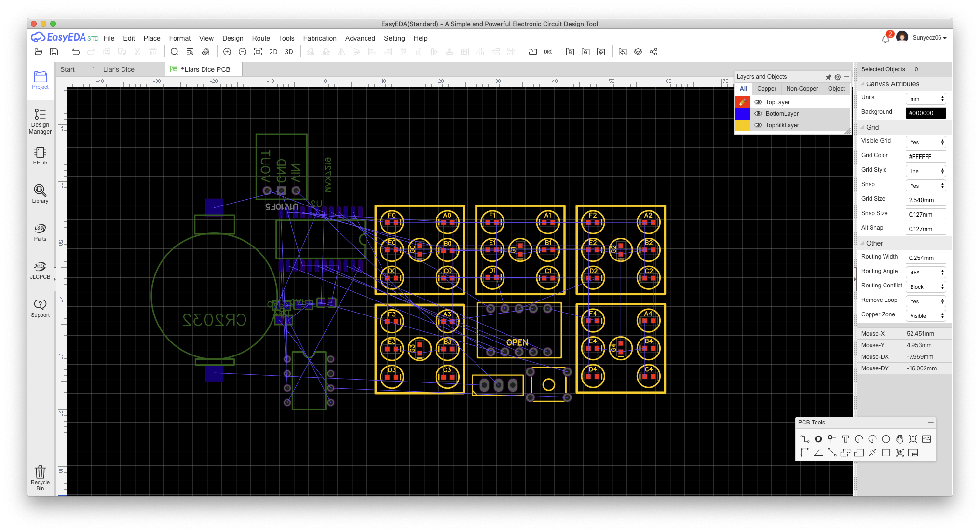Click the Background color swatch
This screenshot has width=980, height=532.
pyautogui.click(x=926, y=113)
